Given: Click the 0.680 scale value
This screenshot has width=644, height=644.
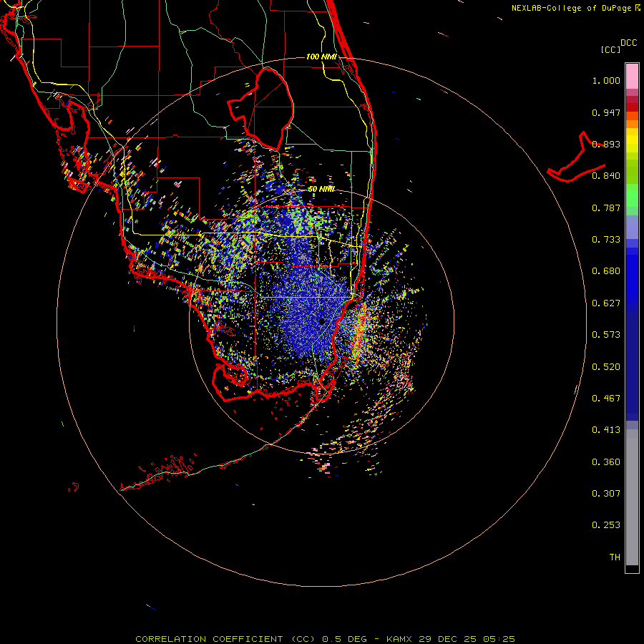Looking at the screenshot, I should pyautogui.click(x=606, y=271).
